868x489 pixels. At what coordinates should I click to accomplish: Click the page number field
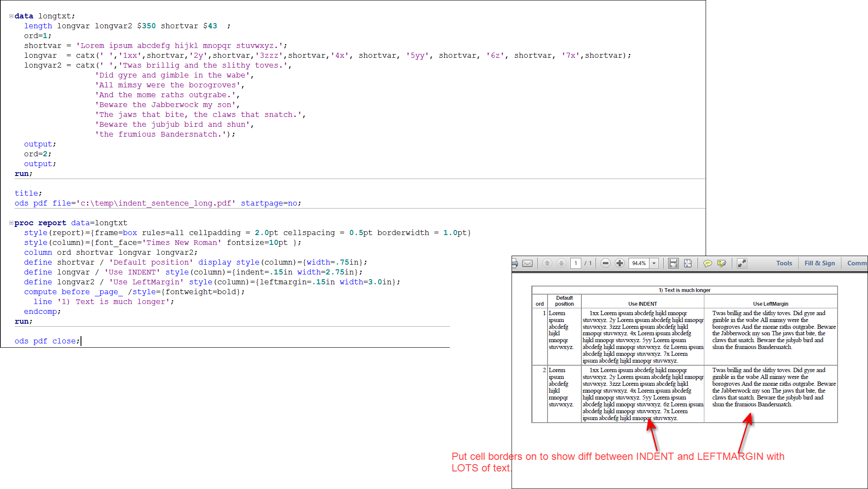[x=576, y=263]
